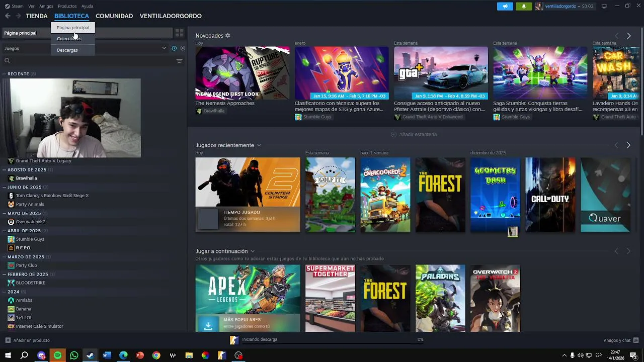Expand Jugados recientemente sort dropdown

click(x=259, y=145)
